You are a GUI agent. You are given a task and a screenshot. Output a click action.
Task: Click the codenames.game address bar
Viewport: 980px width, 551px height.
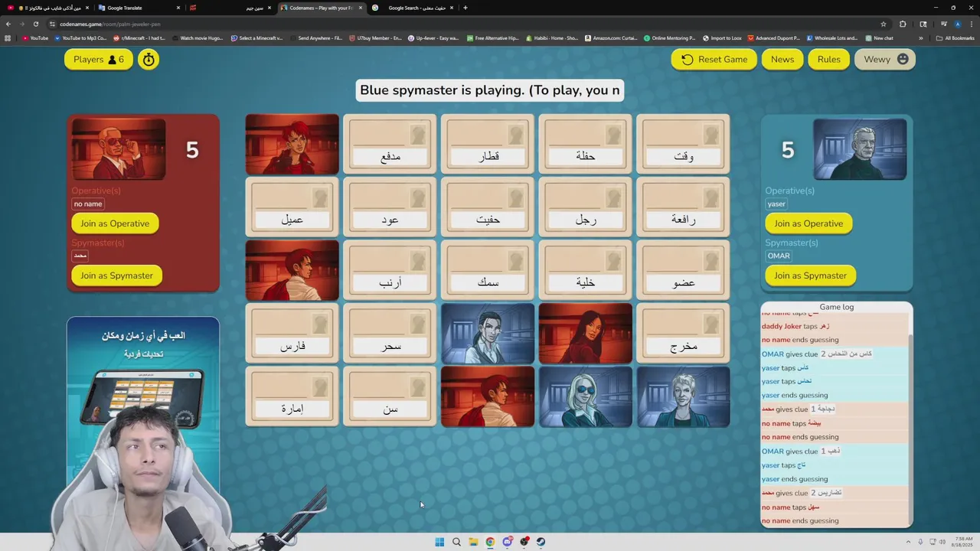click(x=459, y=24)
